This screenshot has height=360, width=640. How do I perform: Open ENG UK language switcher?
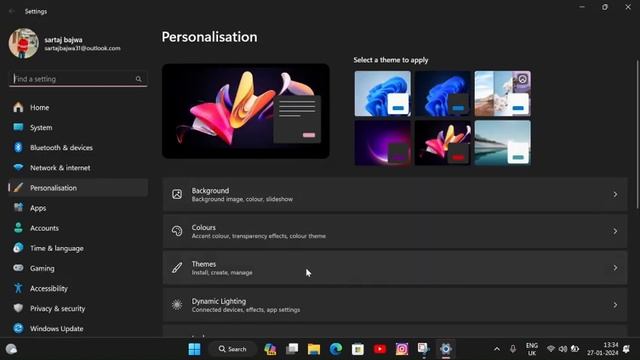click(532, 349)
